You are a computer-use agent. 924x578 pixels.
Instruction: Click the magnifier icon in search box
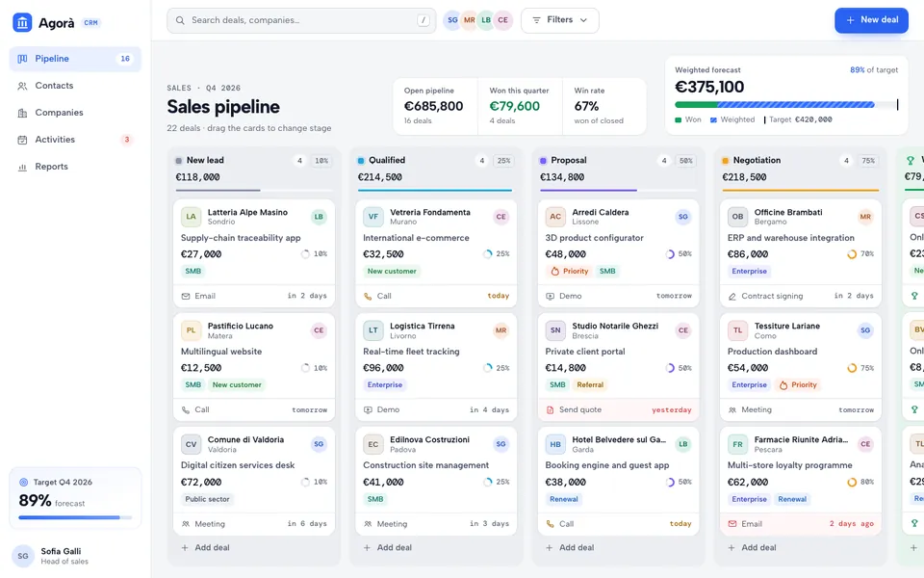(x=180, y=20)
